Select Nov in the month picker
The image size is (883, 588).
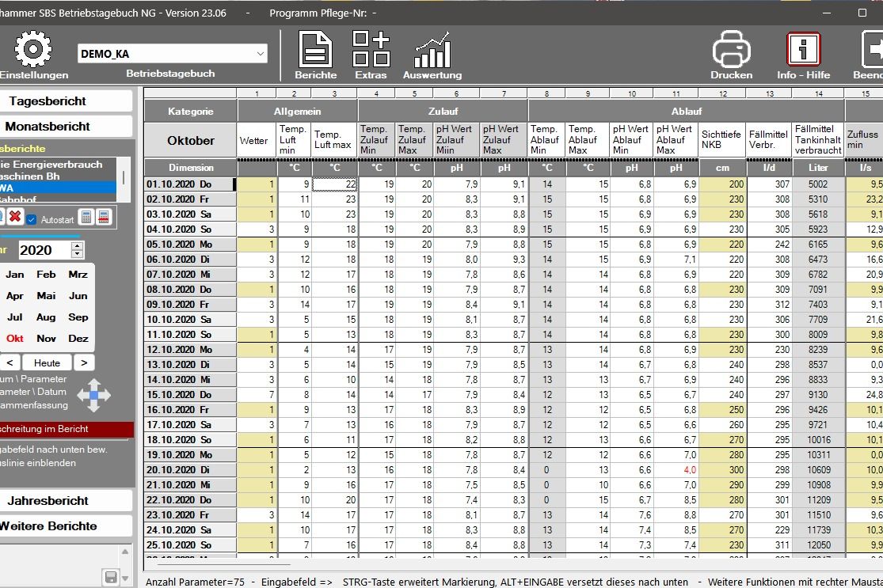(x=47, y=339)
